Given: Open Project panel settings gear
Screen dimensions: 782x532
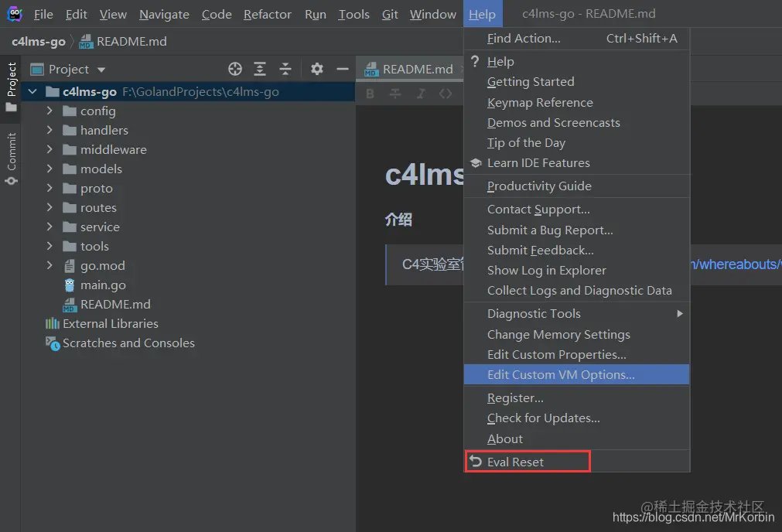Looking at the screenshot, I should (x=316, y=69).
